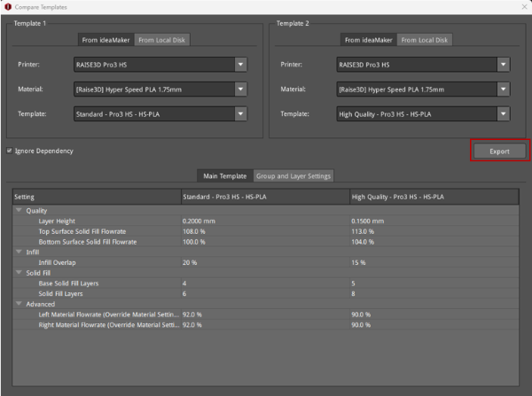Click the ideaMaker app icon in title bar

click(x=8, y=7)
